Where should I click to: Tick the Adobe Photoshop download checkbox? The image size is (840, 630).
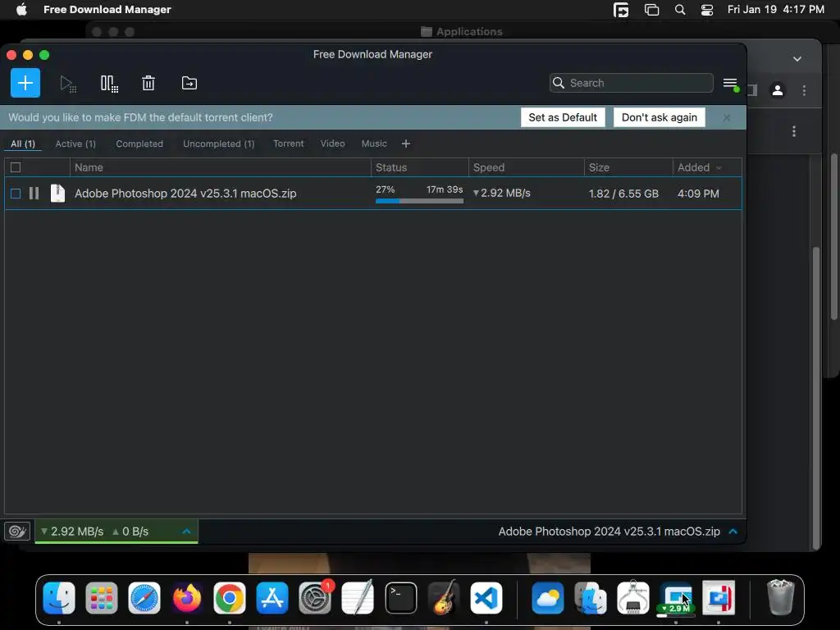click(x=16, y=194)
